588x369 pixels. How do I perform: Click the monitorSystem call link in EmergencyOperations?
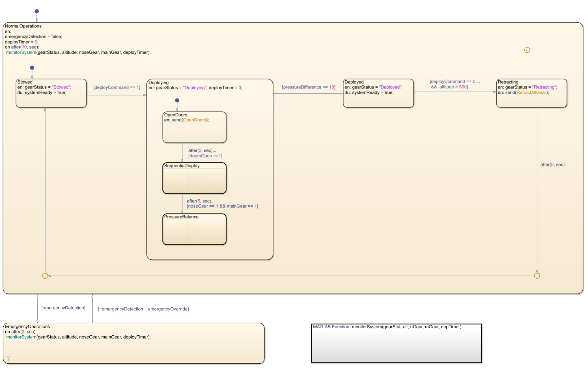point(21,337)
